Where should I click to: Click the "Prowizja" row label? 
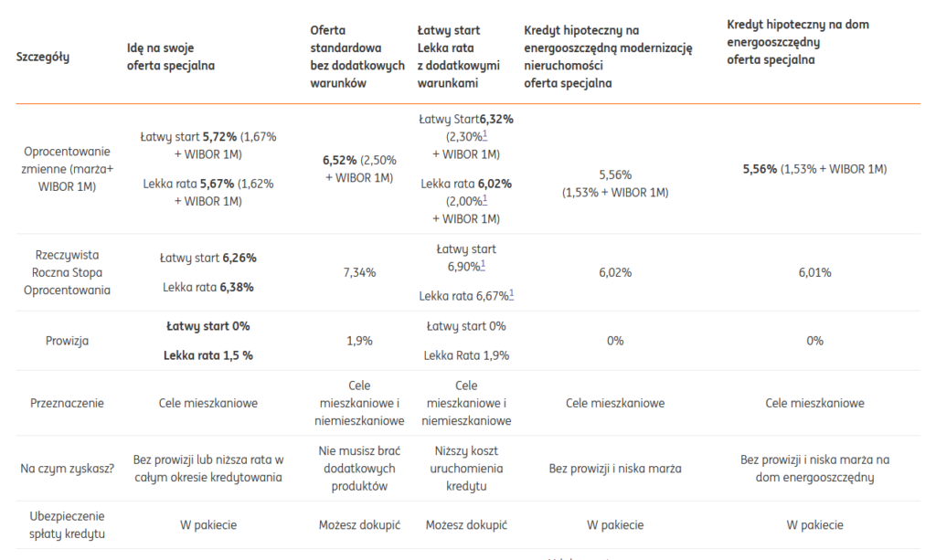point(67,341)
